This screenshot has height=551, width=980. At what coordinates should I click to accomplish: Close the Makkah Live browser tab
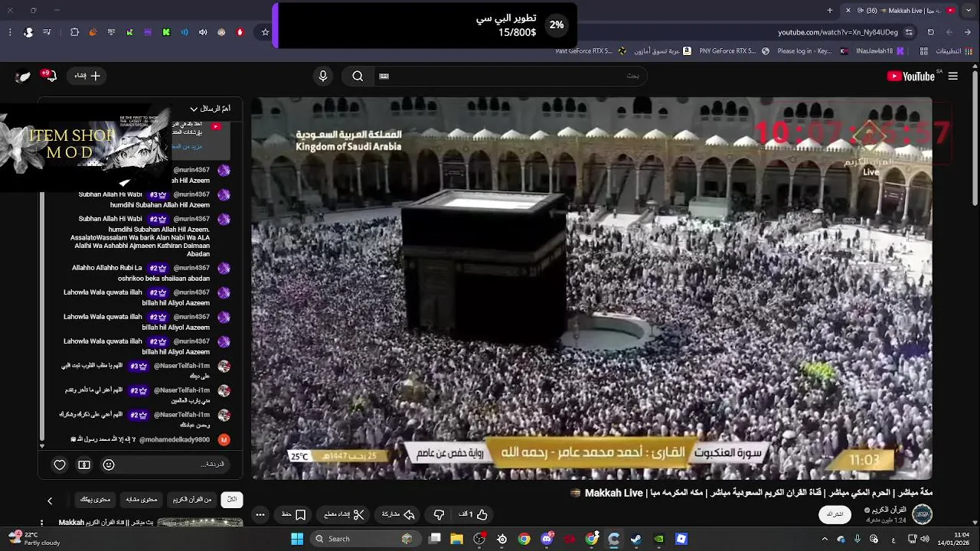[x=848, y=10]
